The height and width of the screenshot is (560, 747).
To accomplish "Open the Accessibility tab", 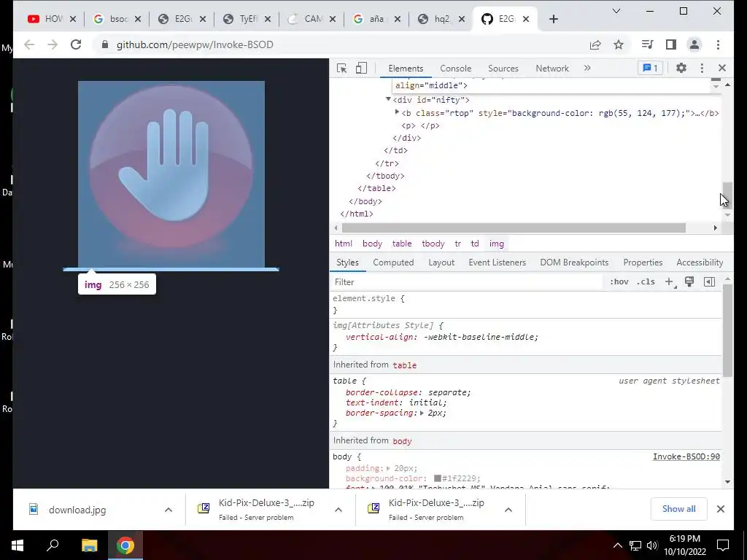I will [700, 262].
